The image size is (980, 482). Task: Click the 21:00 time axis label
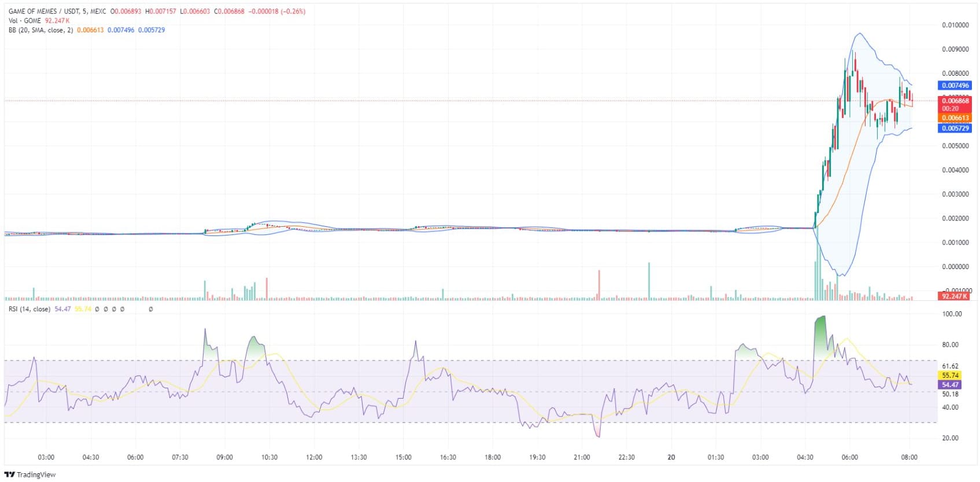tap(582, 458)
